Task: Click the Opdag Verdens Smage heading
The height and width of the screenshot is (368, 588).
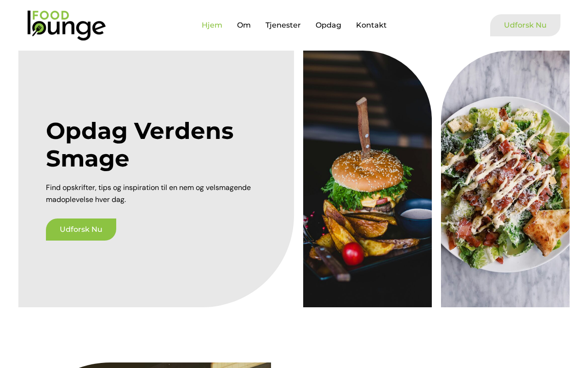Action: tap(140, 144)
